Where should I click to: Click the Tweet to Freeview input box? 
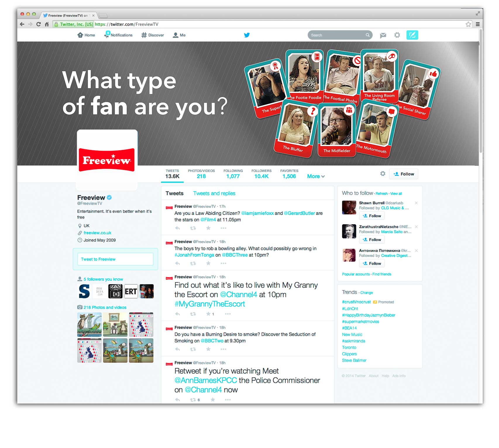click(x=115, y=259)
